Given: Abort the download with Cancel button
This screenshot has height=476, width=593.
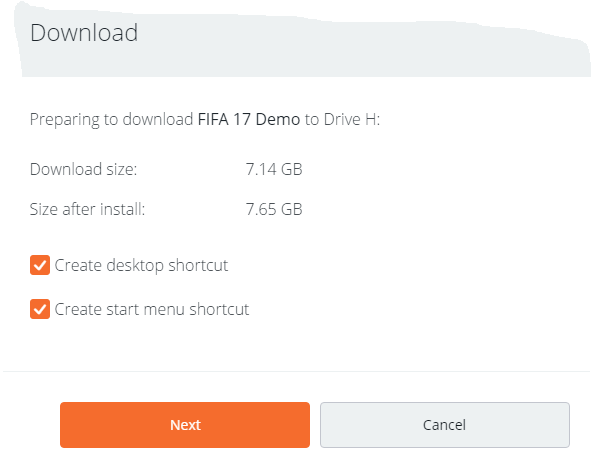Looking at the screenshot, I should pos(445,425).
